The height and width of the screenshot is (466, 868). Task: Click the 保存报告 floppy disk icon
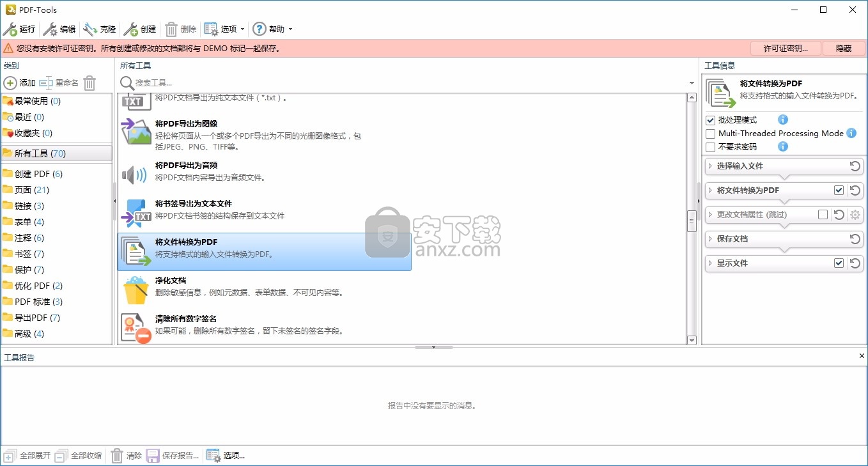tap(152, 456)
